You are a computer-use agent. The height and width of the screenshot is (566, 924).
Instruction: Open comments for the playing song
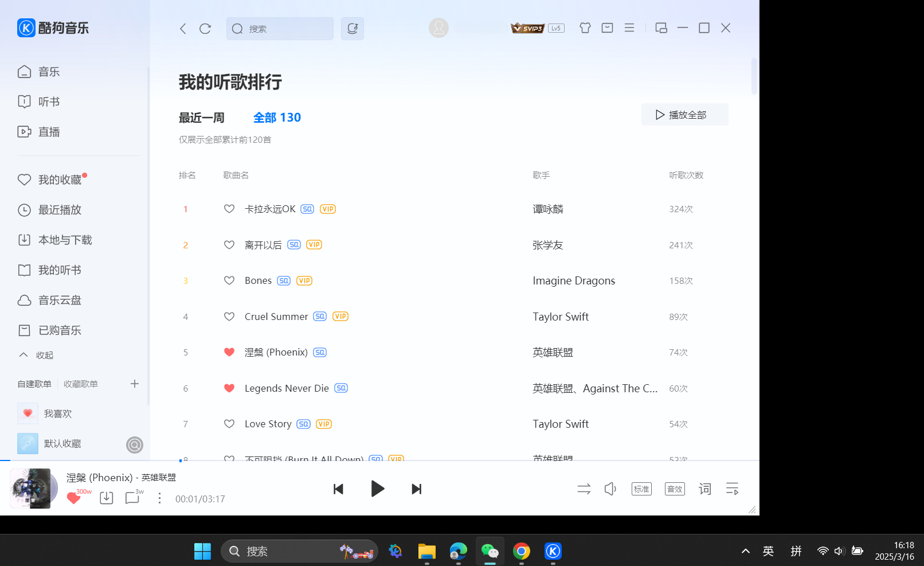point(131,498)
